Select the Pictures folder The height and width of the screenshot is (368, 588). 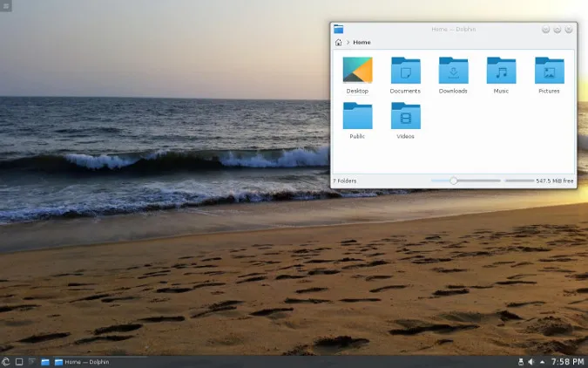[x=549, y=71]
